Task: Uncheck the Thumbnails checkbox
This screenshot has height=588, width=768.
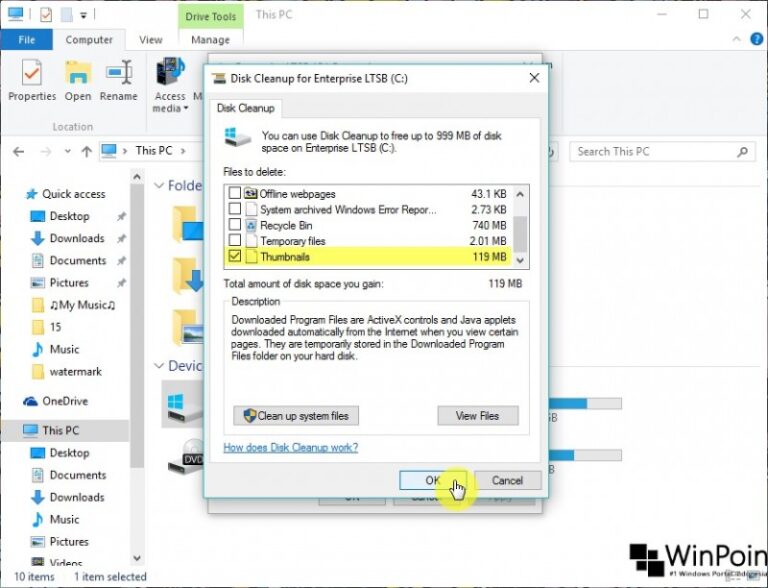Action: (235, 255)
